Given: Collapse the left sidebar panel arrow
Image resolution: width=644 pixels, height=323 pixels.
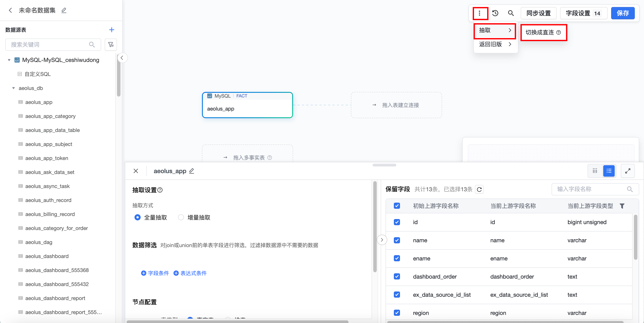Looking at the screenshot, I should (x=122, y=58).
